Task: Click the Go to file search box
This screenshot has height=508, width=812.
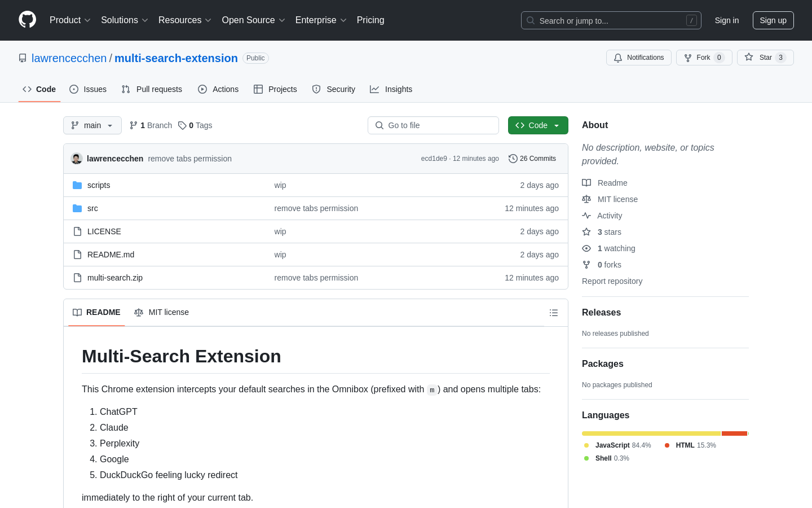Action: 433,125
